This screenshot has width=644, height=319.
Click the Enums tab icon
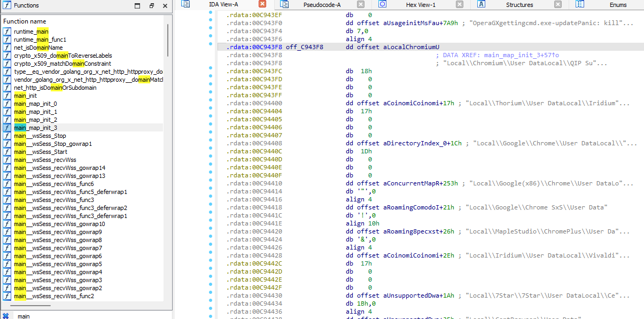(580, 4)
